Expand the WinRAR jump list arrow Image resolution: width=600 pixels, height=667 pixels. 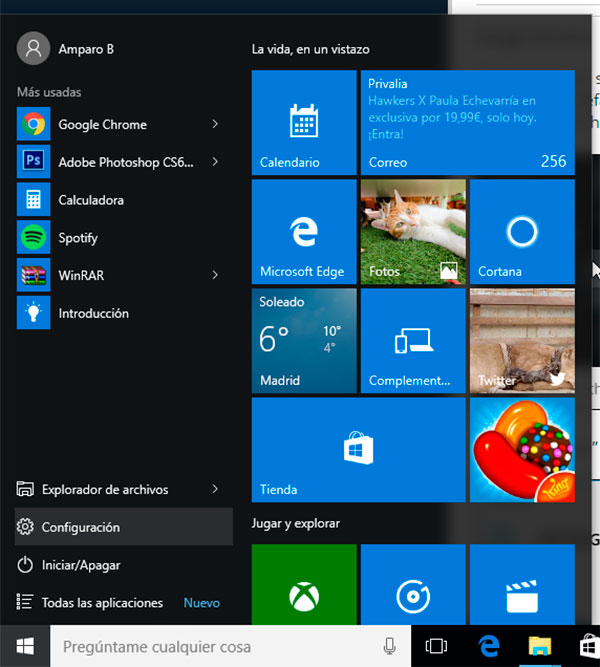pos(215,275)
